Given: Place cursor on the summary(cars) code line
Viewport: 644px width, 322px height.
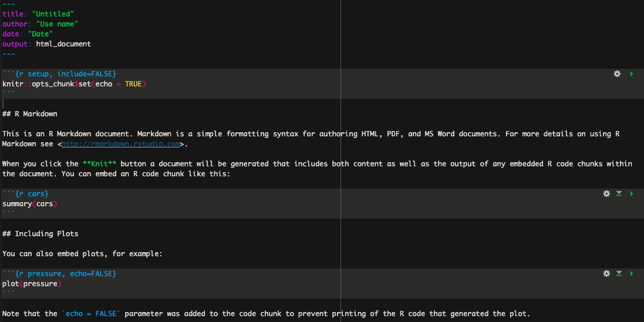Looking at the screenshot, I should (30, 204).
